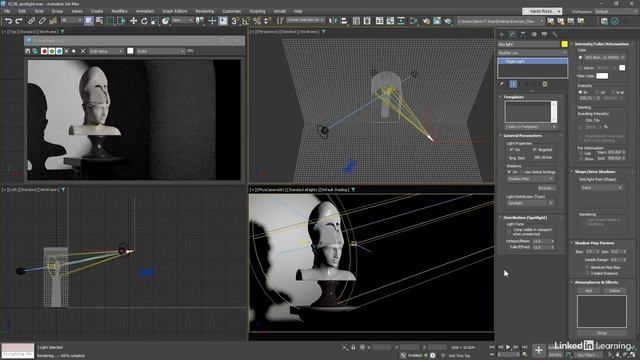Click the Exclude button
640x360 pixels.
(546, 188)
